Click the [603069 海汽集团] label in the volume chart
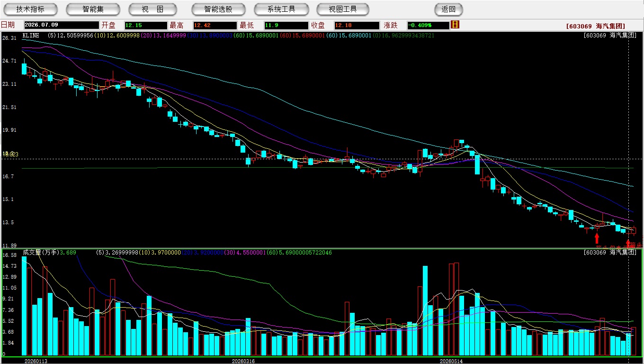Image resolution: width=644 pixels, height=364 pixels. 609,253
